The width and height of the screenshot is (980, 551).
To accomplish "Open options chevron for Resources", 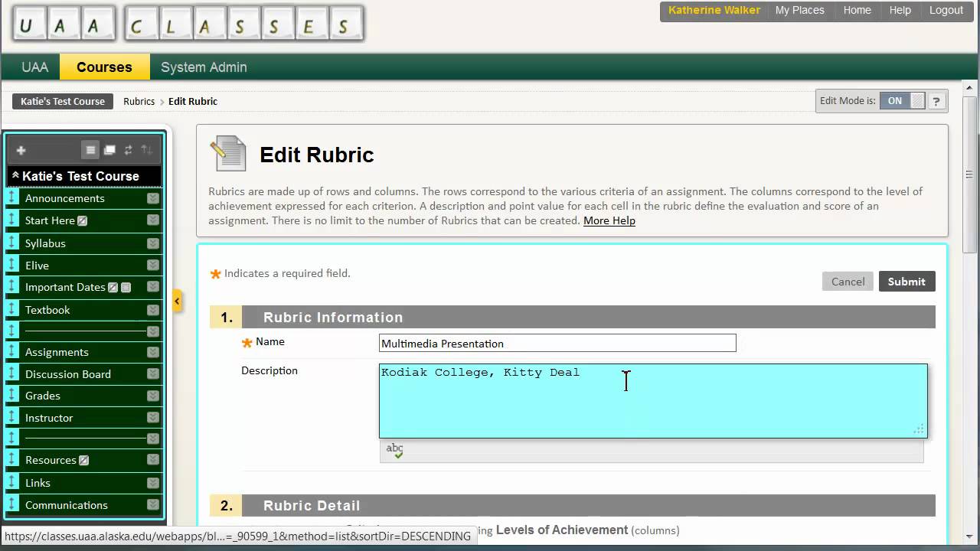I will [x=153, y=460].
